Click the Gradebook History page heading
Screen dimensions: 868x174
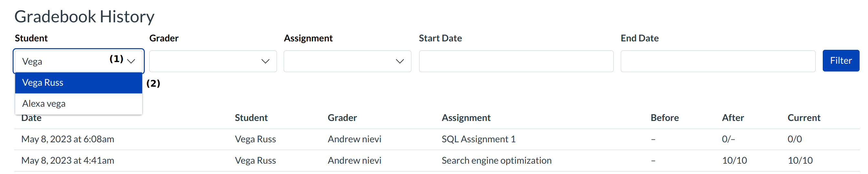[84, 16]
